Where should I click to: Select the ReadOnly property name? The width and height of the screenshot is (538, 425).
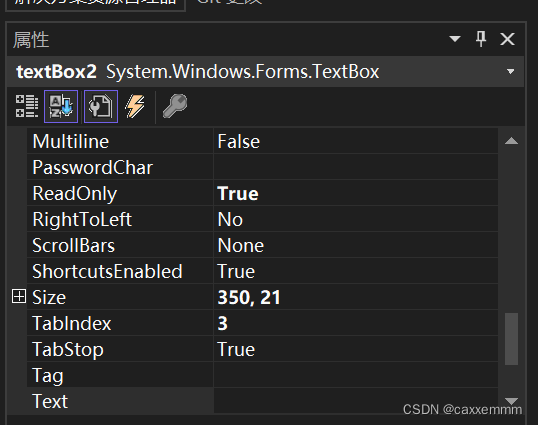tap(74, 193)
